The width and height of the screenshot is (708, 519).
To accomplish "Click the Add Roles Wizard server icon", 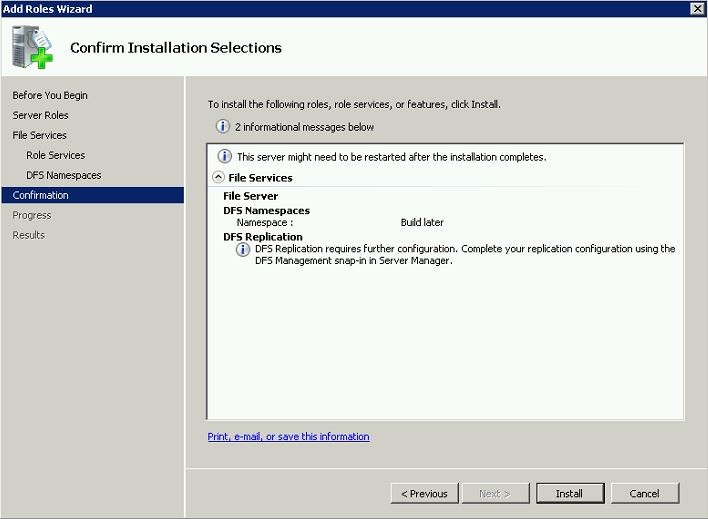I will pos(33,48).
